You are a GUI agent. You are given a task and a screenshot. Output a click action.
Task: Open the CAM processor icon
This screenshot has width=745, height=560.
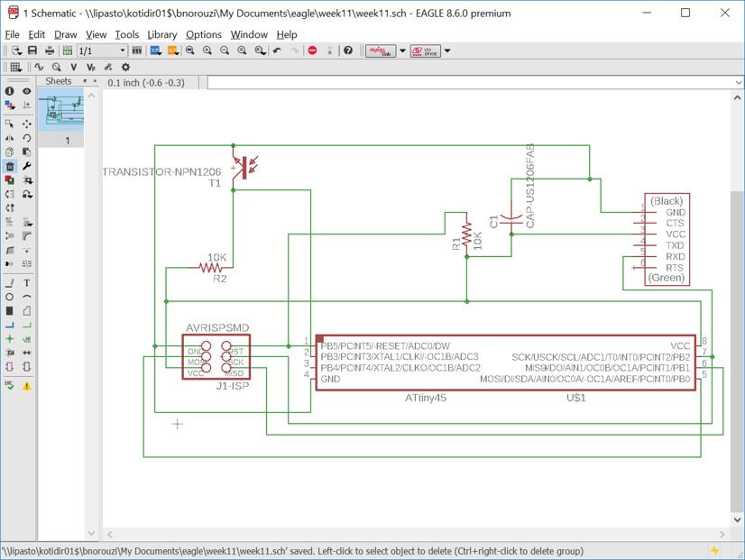pos(68,50)
